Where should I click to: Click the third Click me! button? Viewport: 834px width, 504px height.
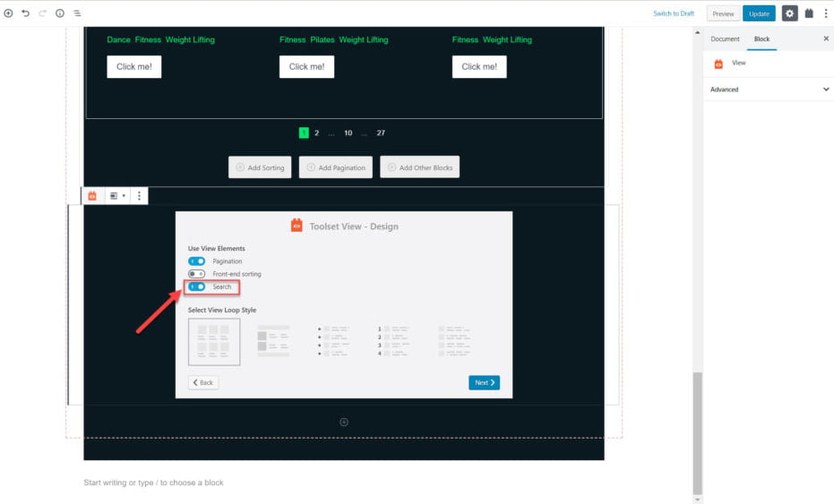pos(479,66)
